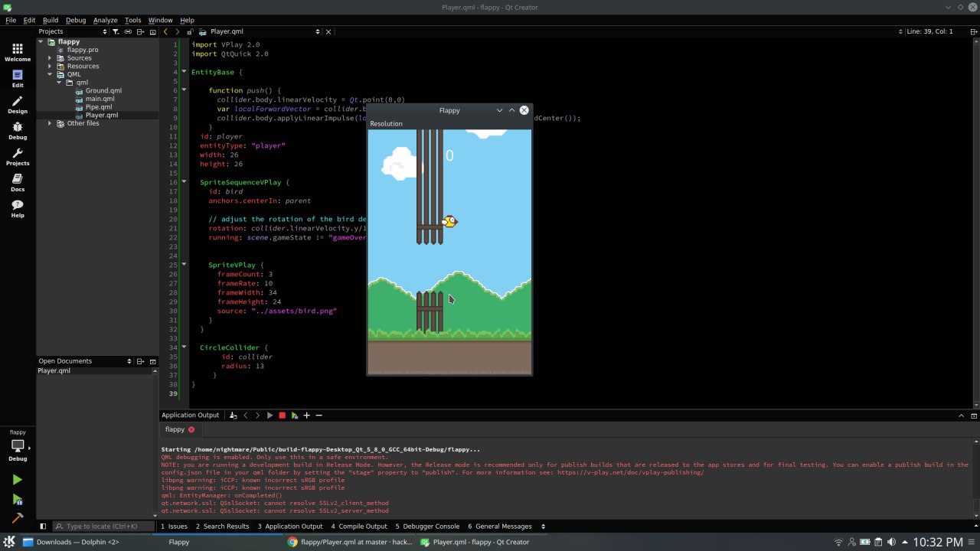Open Projects mode wrench icon
Viewport: 980px width, 551px height.
pos(18,157)
